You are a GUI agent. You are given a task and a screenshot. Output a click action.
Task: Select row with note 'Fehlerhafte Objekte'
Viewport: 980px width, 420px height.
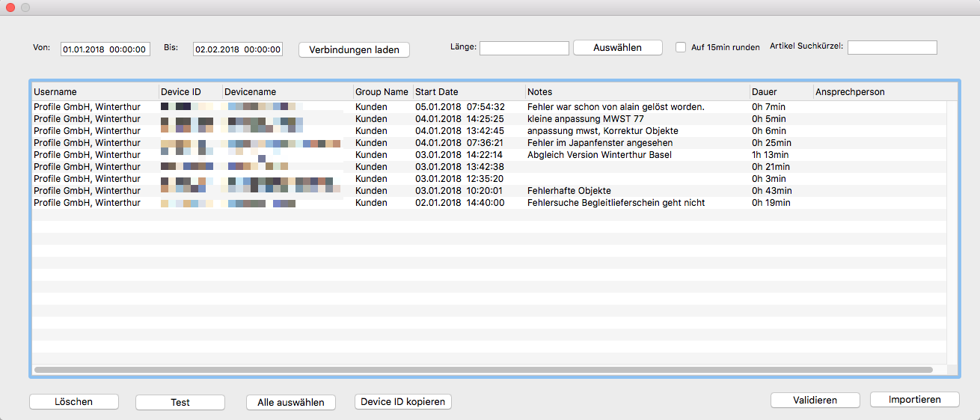click(x=569, y=191)
